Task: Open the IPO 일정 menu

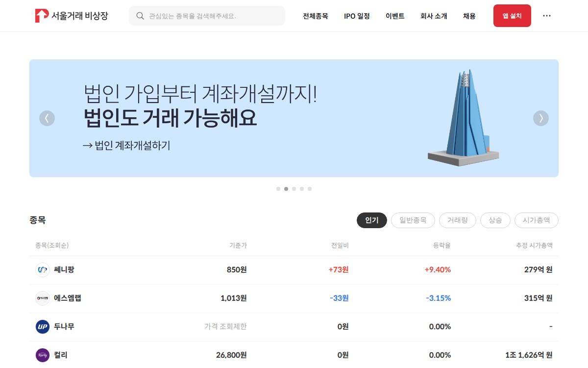Action: [x=357, y=16]
